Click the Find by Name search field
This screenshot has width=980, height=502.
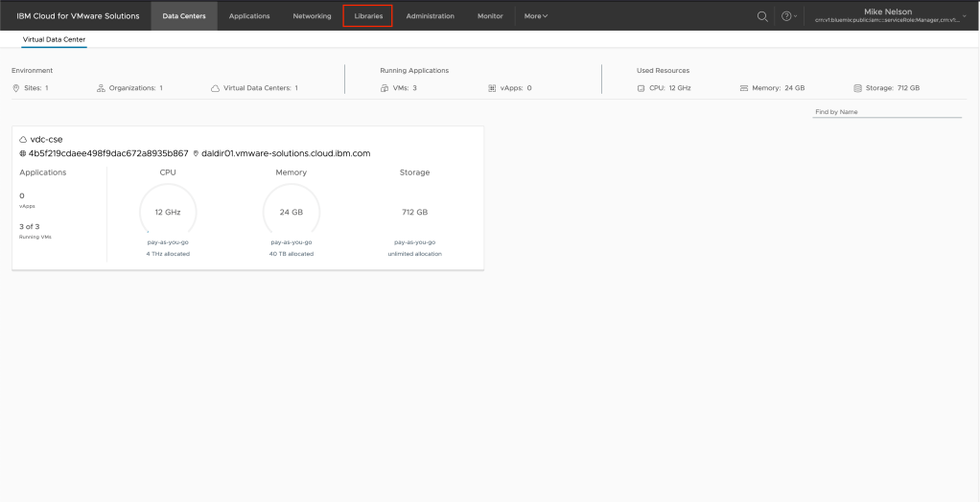pos(886,112)
